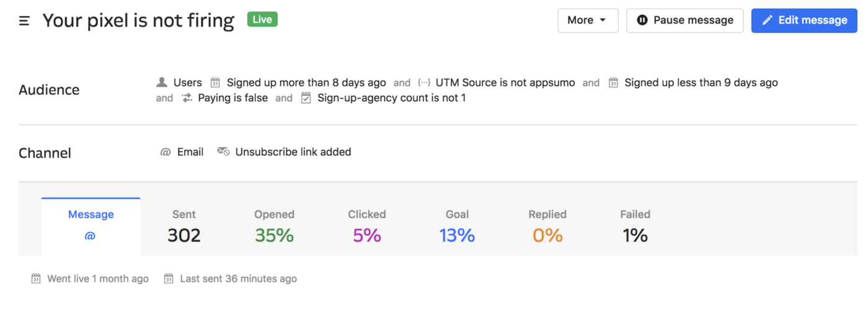Open the Sent 302 stat

click(x=184, y=226)
